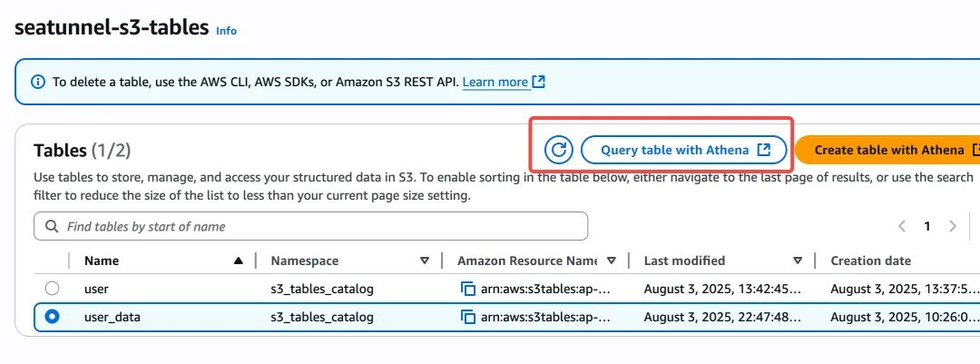The height and width of the screenshot is (364, 980).
Task: Go to next page with right chevron
Action: (x=953, y=226)
